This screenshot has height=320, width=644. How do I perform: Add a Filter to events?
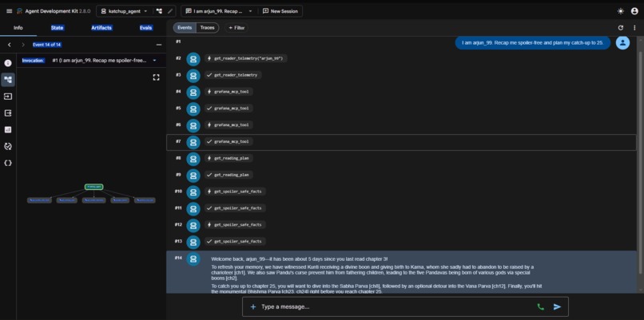[x=237, y=28]
